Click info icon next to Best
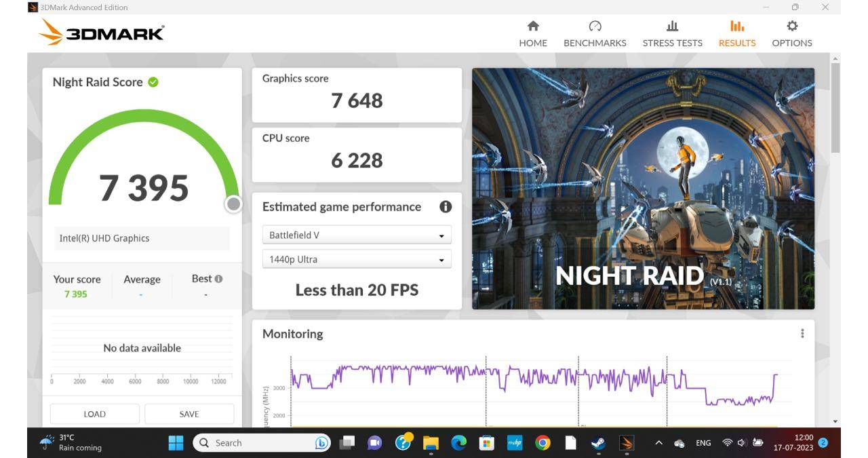Viewport: 868px width, 458px height. 218,279
